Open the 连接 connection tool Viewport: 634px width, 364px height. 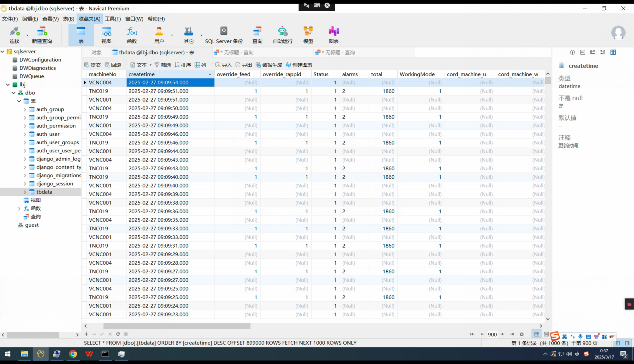(15, 35)
